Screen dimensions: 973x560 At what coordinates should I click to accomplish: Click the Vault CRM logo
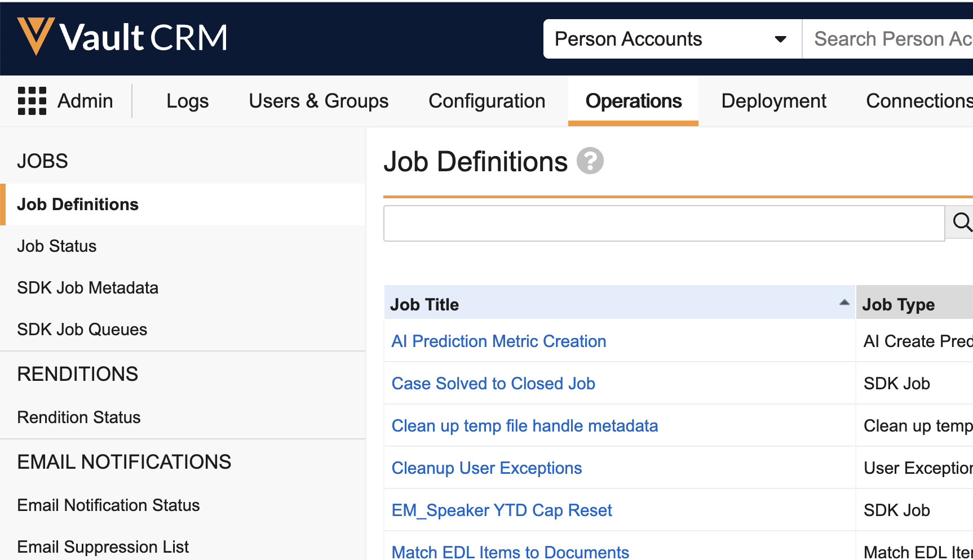click(x=122, y=37)
